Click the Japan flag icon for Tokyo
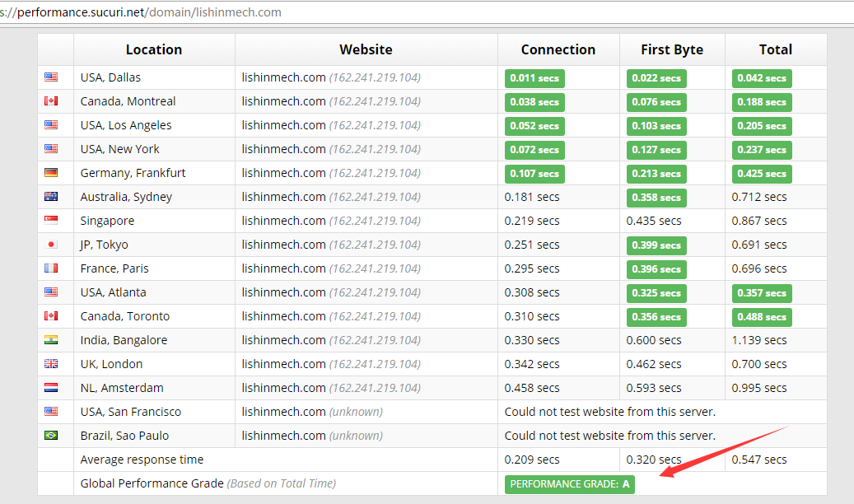Viewport: 854px width, 504px height. click(51, 245)
